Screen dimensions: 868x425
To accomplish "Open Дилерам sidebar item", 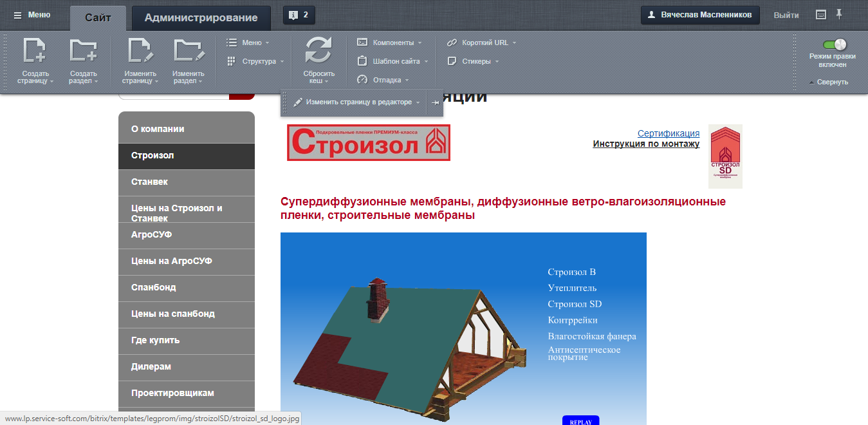I will [187, 367].
